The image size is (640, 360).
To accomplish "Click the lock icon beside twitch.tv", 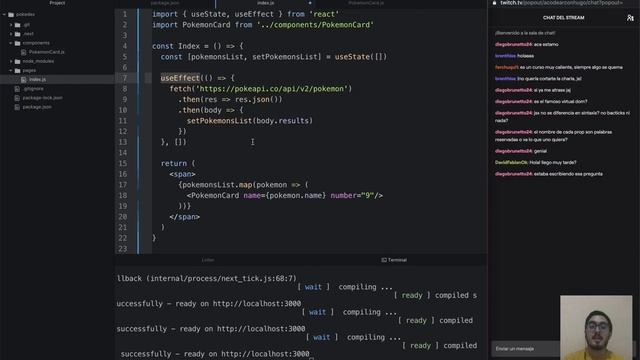I will [x=494, y=2].
